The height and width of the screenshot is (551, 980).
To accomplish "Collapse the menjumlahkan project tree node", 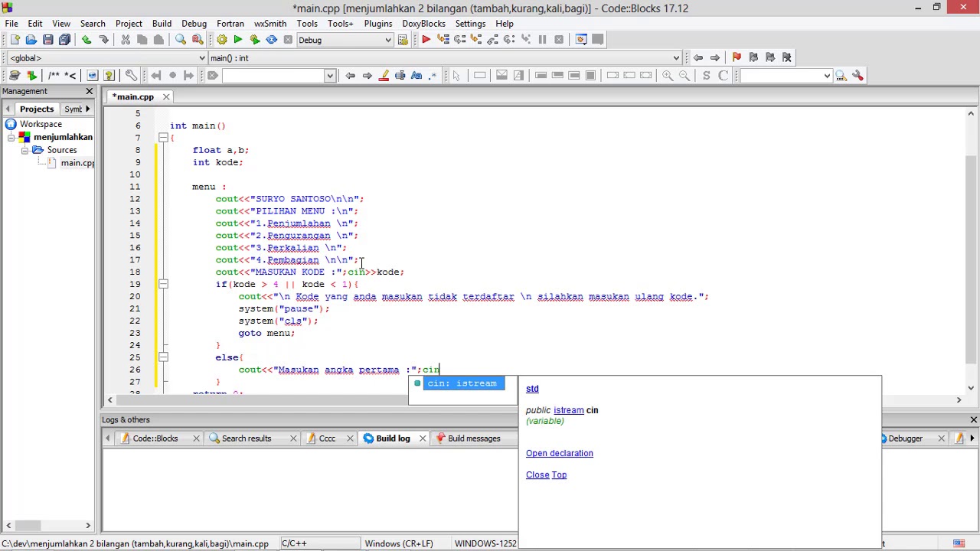I will (x=11, y=137).
